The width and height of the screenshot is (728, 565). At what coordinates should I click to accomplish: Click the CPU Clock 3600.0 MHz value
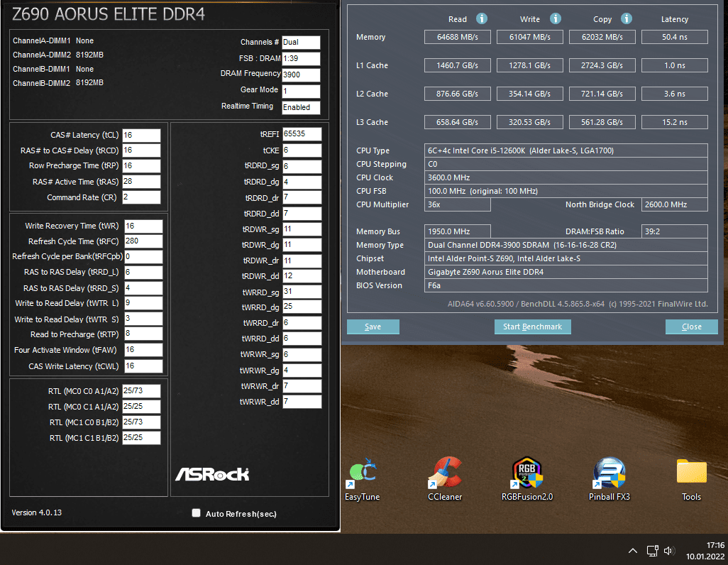tap(566, 177)
